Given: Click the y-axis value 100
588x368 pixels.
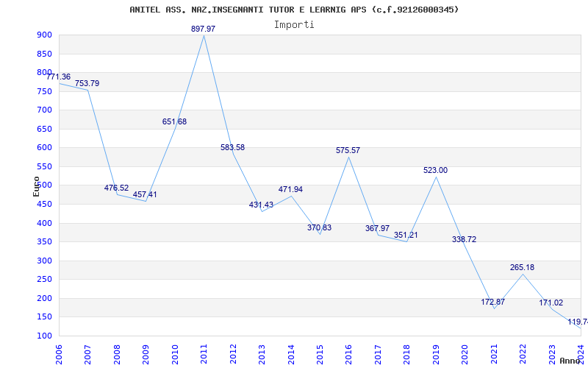Looking at the screenshot, I should click(x=44, y=336).
